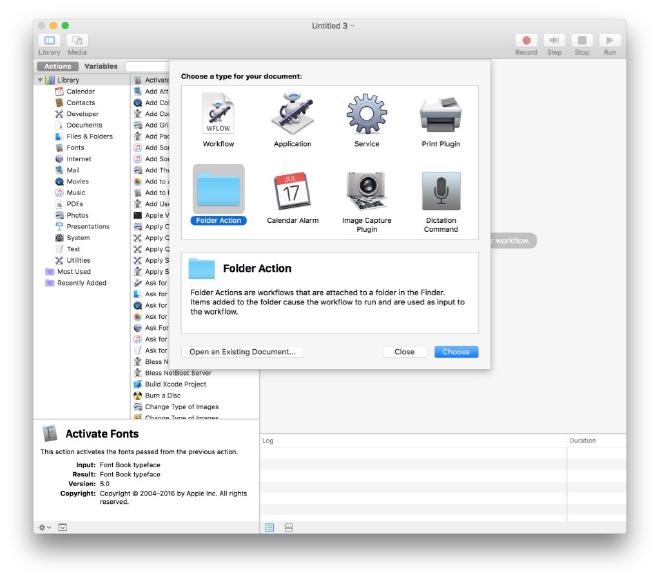The height and width of the screenshot is (581, 660).
Task: Click the Run toolbar button
Action: tap(609, 40)
